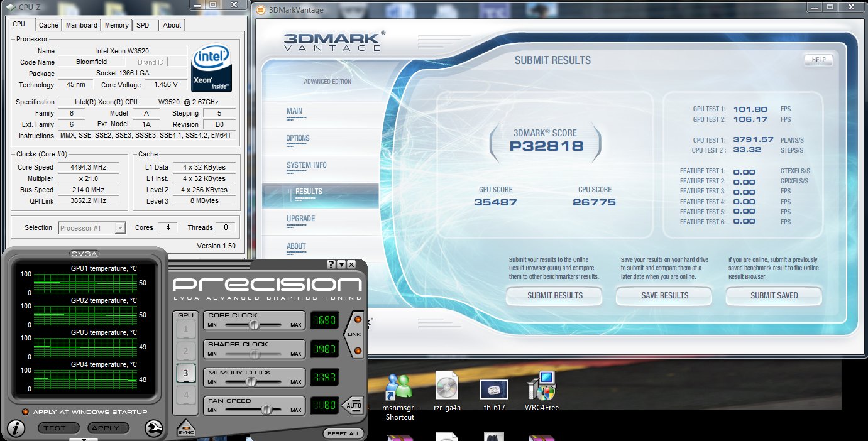Select GPU 3 in Precision
Screen dimensions: 868x441
pos(186,373)
